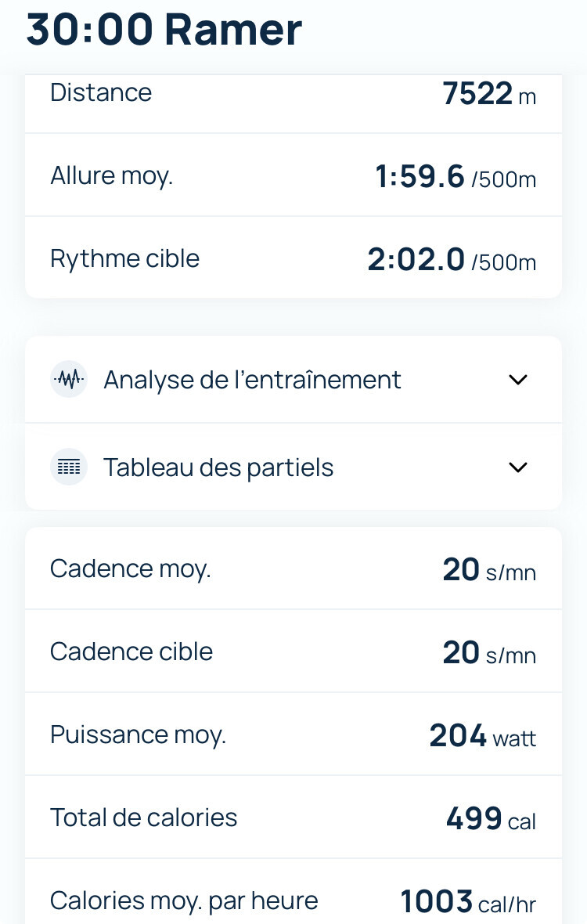The image size is (587, 924).
Task: Tap the 499 cal value
Action: pos(491,819)
